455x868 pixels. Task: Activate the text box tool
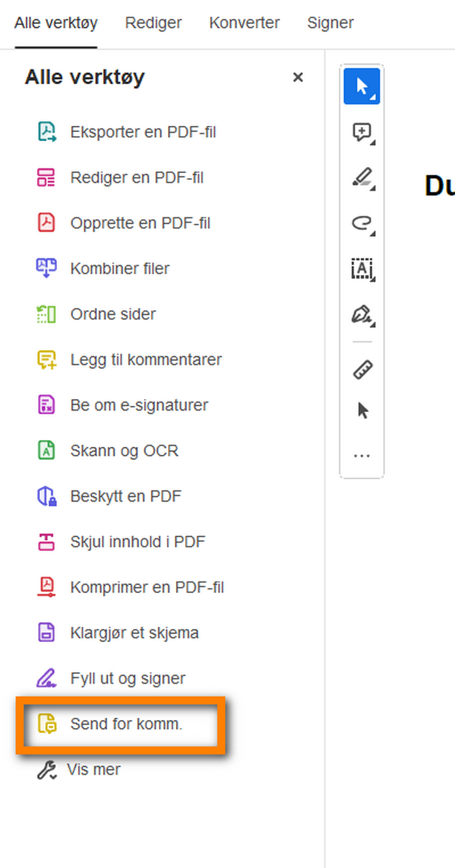[x=362, y=269]
